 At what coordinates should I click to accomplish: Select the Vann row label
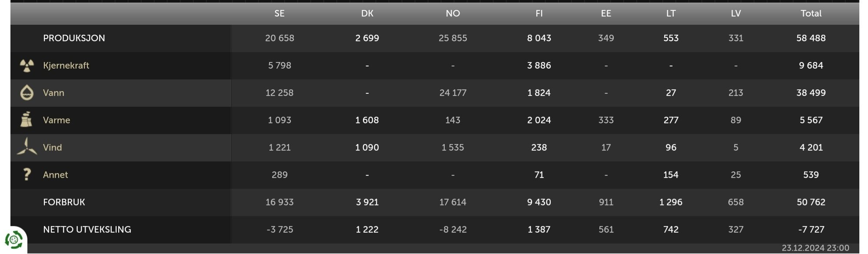click(x=53, y=93)
